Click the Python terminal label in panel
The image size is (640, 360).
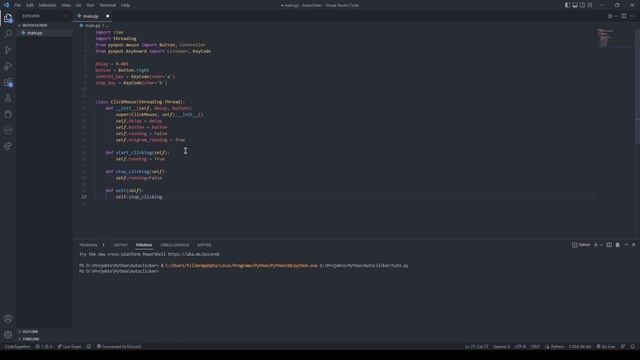pos(581,245)
